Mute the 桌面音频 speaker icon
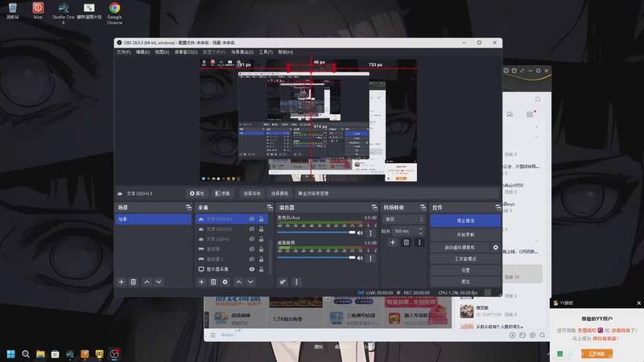Screen dimensions: 644x362 point(360,257)
